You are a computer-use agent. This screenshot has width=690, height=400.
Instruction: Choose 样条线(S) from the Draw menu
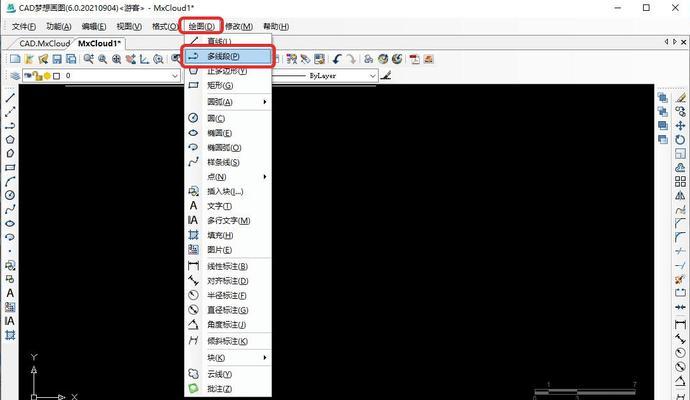pyautogui.click(x=228, y=162)
